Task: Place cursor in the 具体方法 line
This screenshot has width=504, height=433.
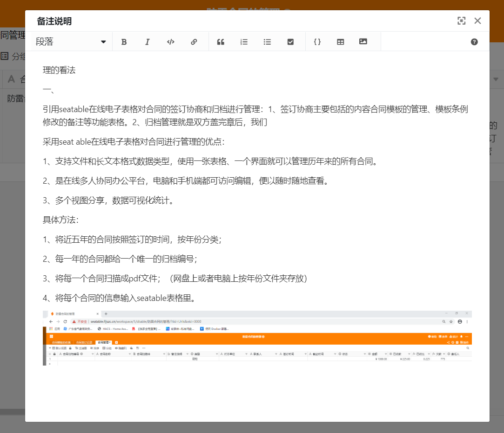Action: (61, 220)
